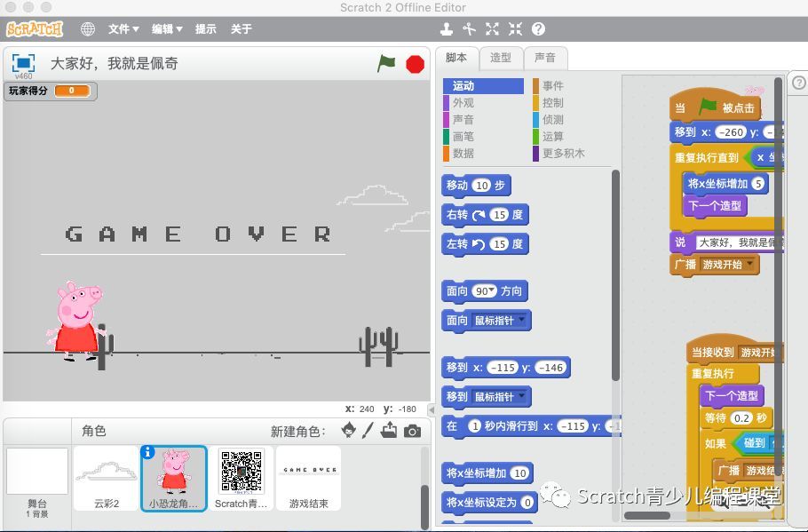
Task: Select the Duplicate stamp tool
Action: point(447,29)
